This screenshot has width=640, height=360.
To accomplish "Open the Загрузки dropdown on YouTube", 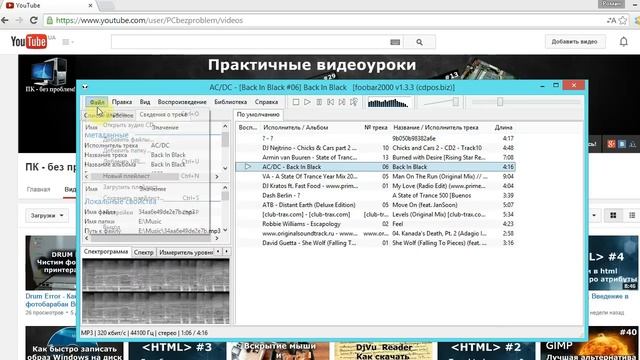I will (x=47, y=216).
